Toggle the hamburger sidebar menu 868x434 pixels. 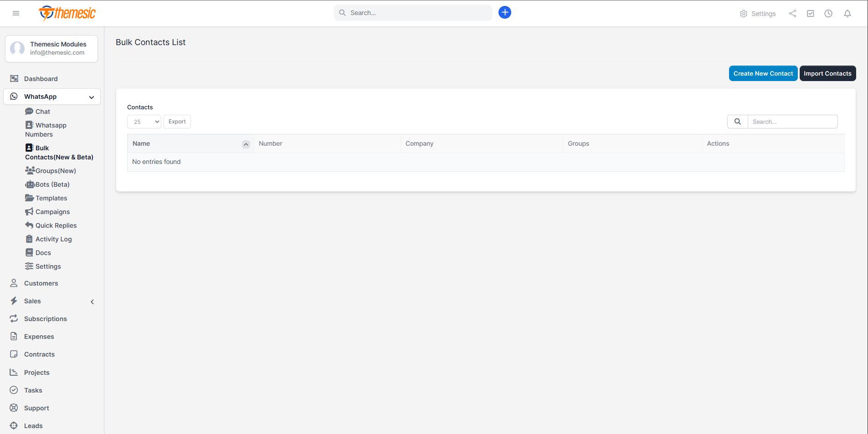point(16,13)
